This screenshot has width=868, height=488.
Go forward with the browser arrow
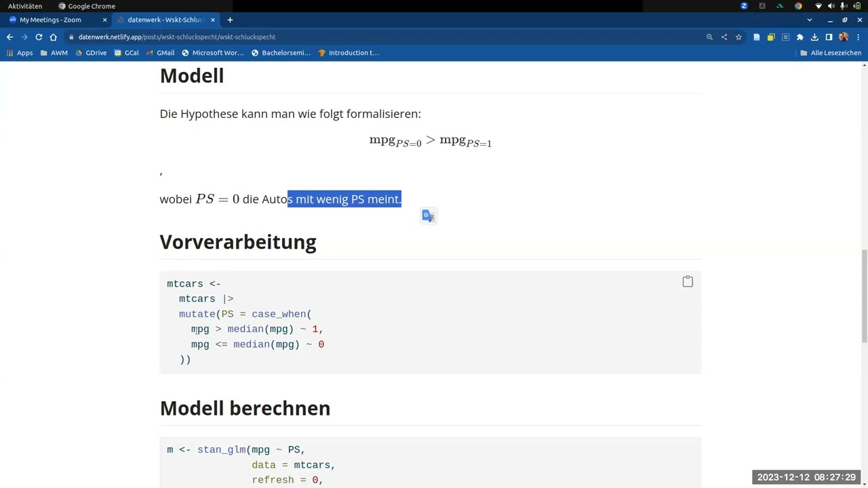click(x=24, y=37)
